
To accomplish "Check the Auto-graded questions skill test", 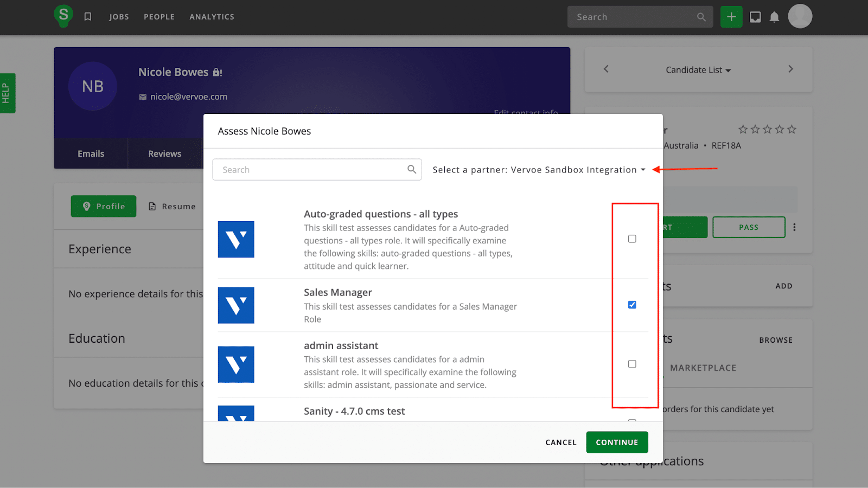I will tap(631, 238).
